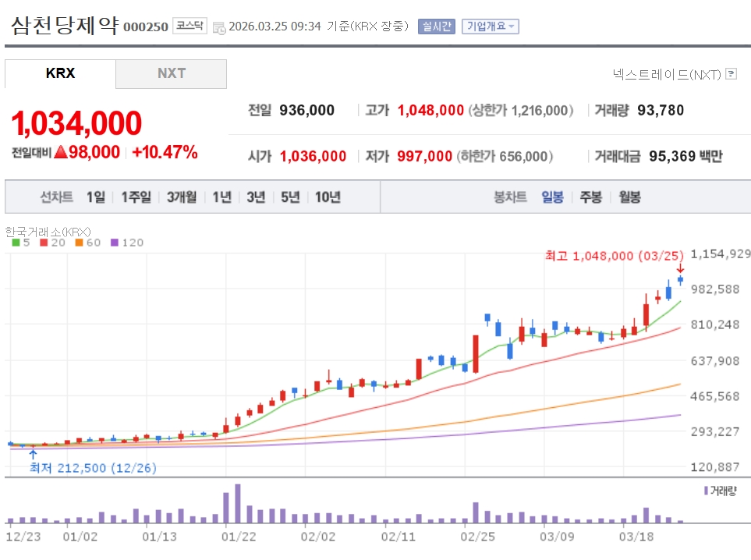
Task: Click the purple 거래량 legend icon
Action: pos(706,491)
